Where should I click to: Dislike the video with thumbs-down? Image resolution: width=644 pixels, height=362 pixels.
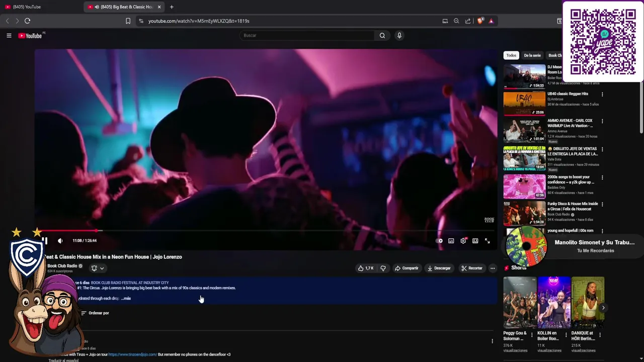click(383, 268)
